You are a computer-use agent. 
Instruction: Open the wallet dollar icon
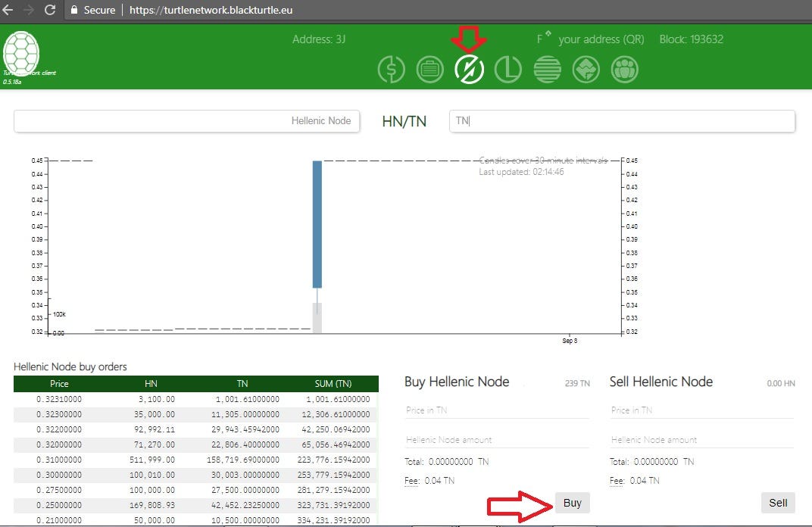coord(391,70)
